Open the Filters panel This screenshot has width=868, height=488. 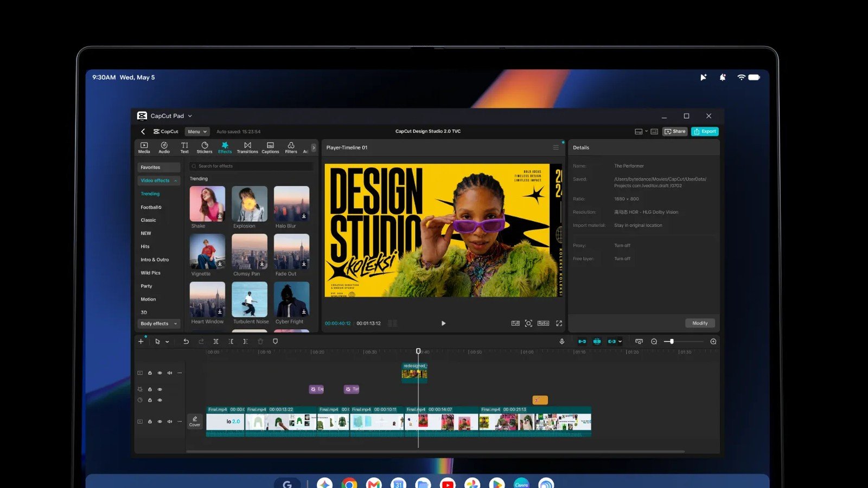[291, 147]
